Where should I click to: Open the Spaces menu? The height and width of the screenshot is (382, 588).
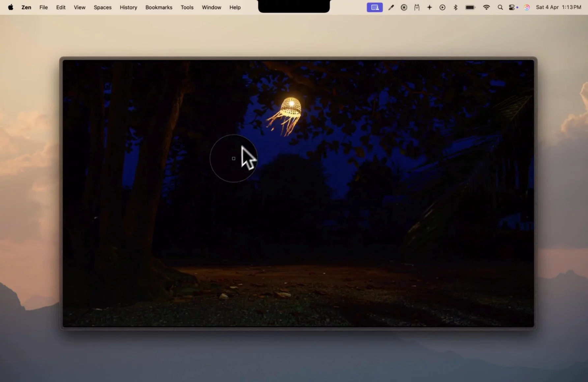coord(103,7)
